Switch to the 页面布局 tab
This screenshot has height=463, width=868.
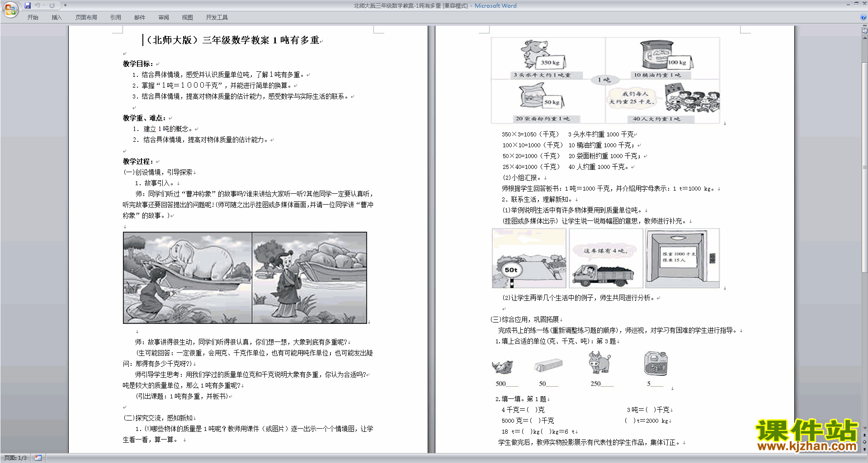86,17
